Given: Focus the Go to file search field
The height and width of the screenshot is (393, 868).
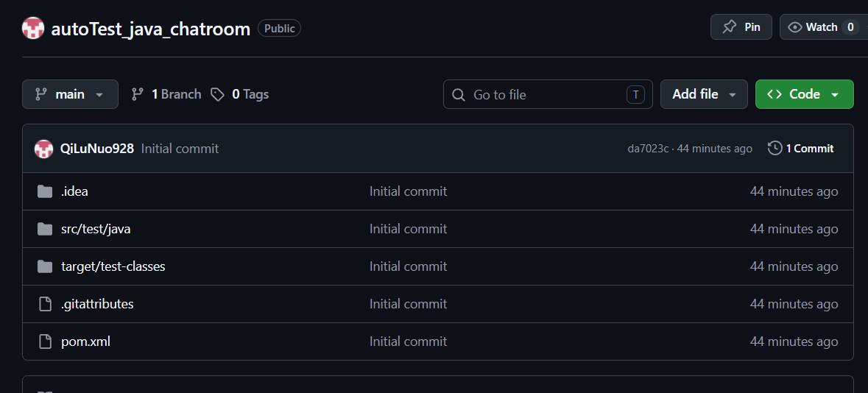Looking at the screenshot, I should [x=547, y=94].
